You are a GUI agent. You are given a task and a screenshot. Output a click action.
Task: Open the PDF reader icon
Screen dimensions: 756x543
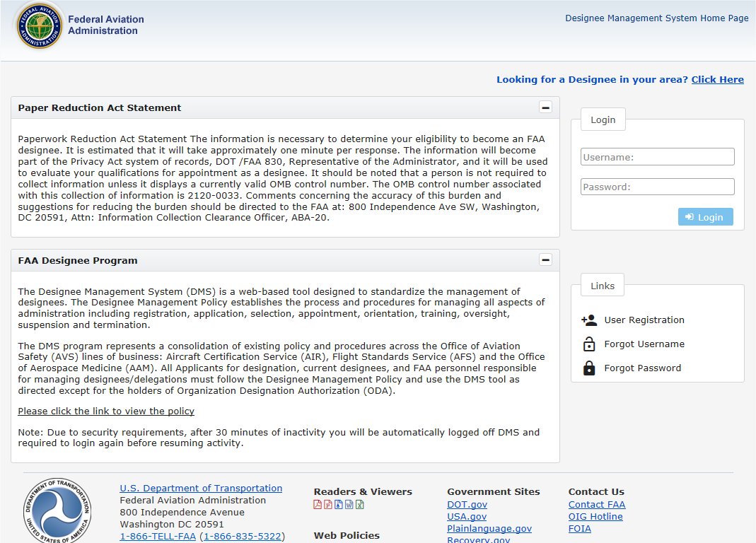(318, 504)
